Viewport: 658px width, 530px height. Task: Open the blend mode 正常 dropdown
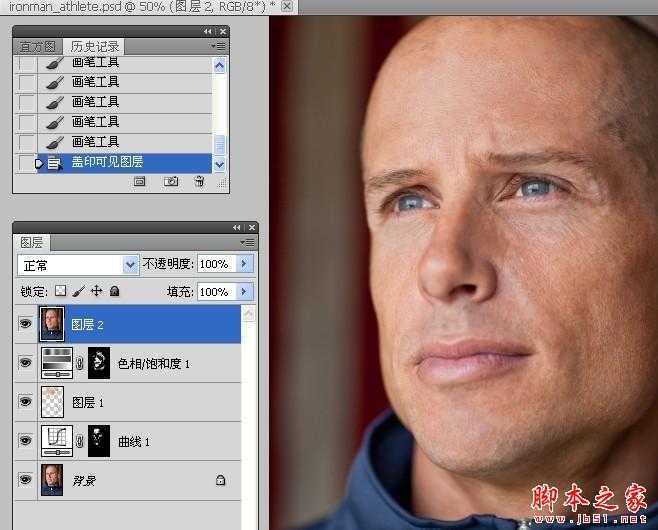(78, 265)
